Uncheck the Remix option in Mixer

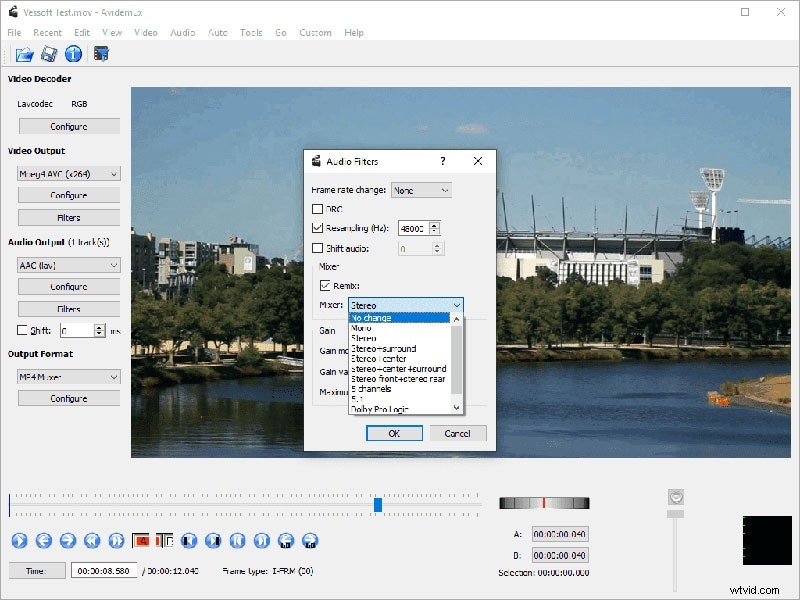[326, 285]
